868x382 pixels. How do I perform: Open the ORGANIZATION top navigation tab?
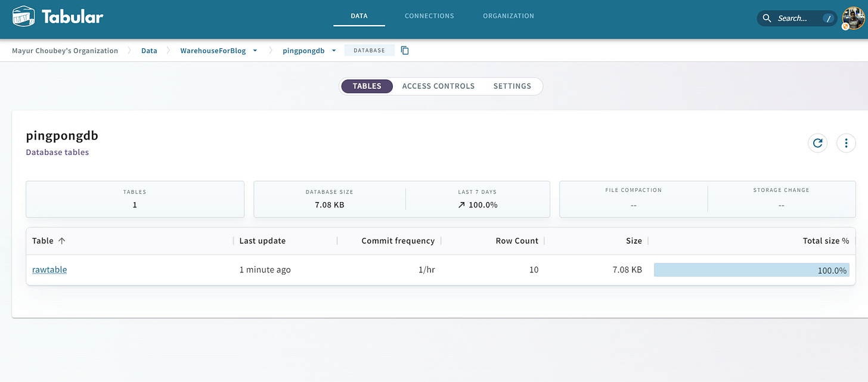(x=509, y=16)
